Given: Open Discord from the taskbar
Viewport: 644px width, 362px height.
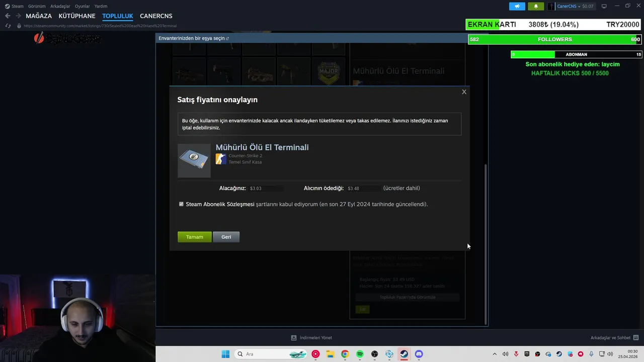Looking at the screenshot, I should click(419, 354).
